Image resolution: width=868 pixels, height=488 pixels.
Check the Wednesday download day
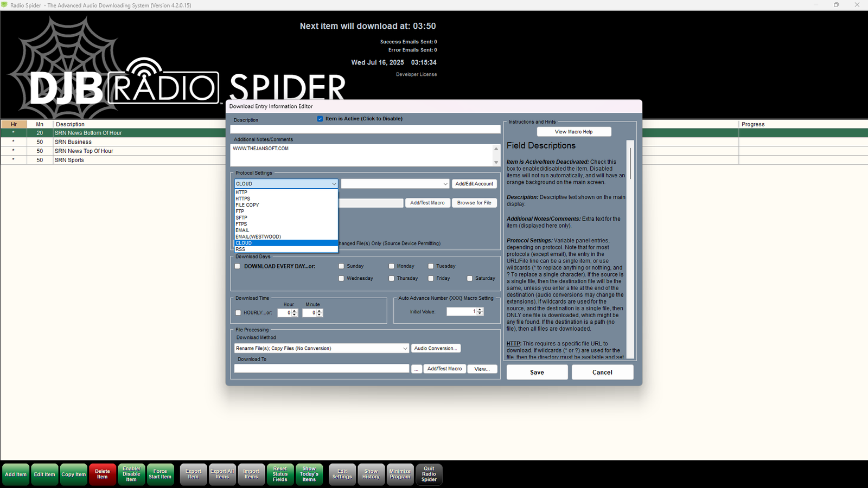(x=341, y=278)
